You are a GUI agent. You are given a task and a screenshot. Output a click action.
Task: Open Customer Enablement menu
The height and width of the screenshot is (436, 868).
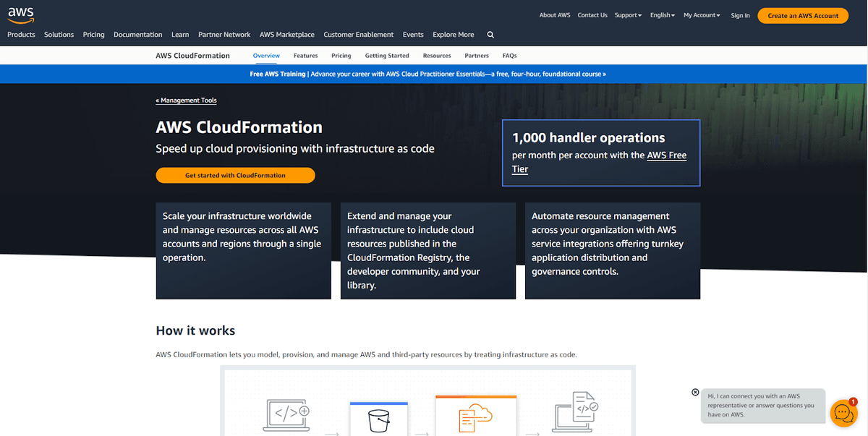(x=359, y=35)
